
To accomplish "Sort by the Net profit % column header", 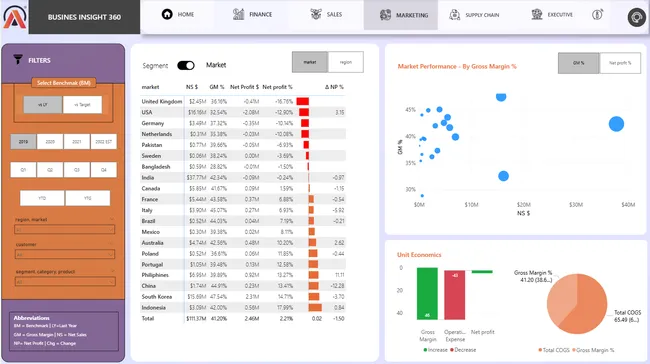I will click(x=277, y=87).
